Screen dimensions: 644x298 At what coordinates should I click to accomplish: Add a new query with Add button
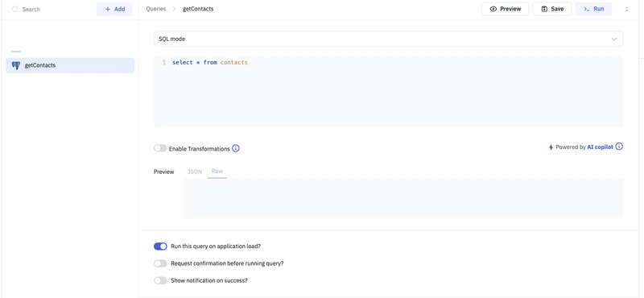[114, 9]
